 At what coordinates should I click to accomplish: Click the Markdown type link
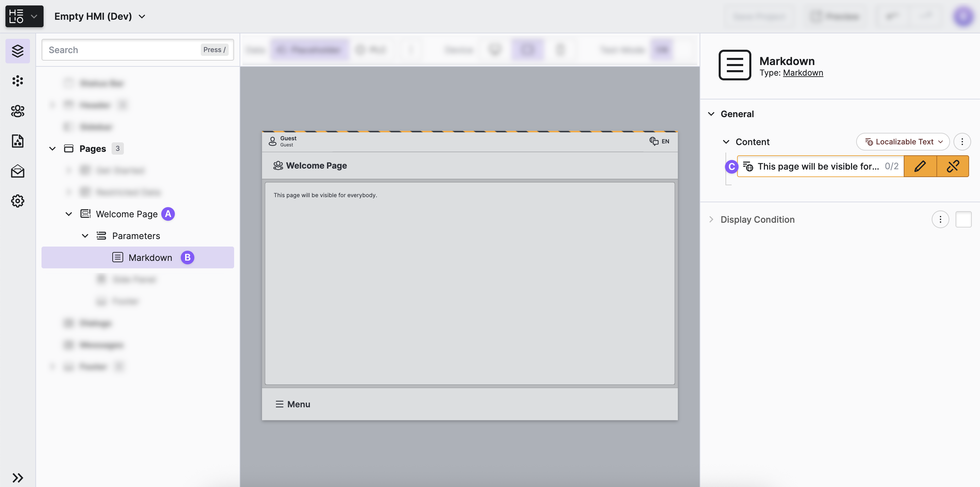(x=803, y=73)
